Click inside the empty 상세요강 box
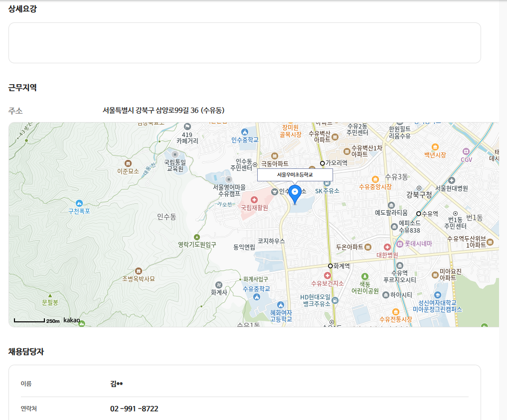Screen dimensions: 507x420 tap(244, 43)
